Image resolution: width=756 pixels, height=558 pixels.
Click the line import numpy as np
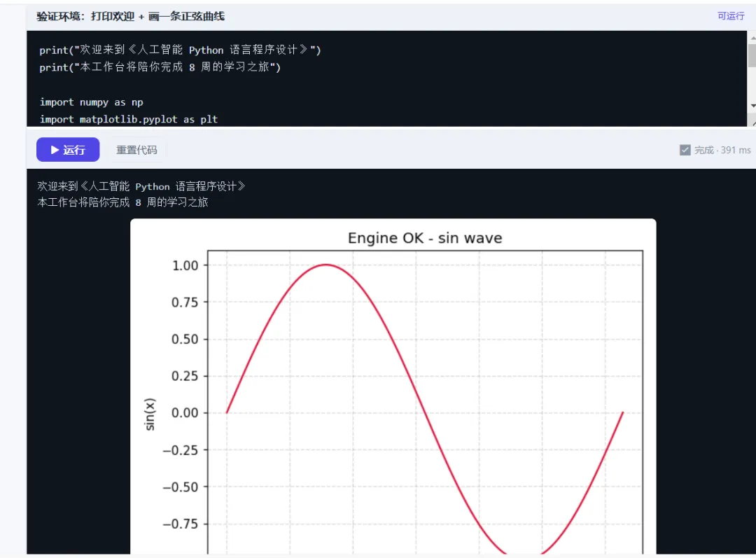click(91, 102)
